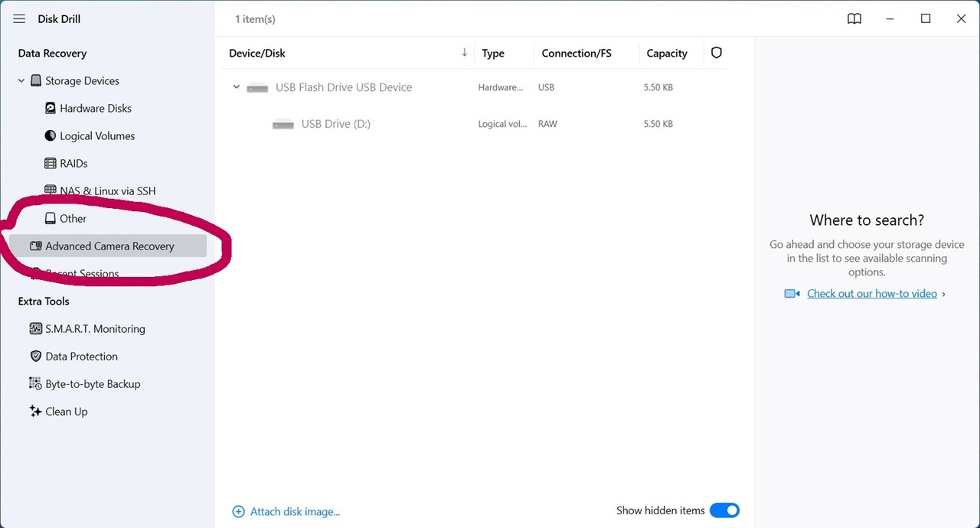Click the S.M.A.R.T. Monitoring icon
980x528 pixels.
click(36, 328)
